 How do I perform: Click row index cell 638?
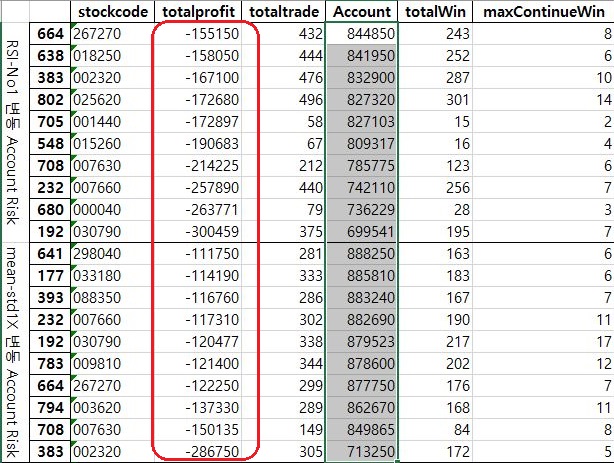pos(50,56)
